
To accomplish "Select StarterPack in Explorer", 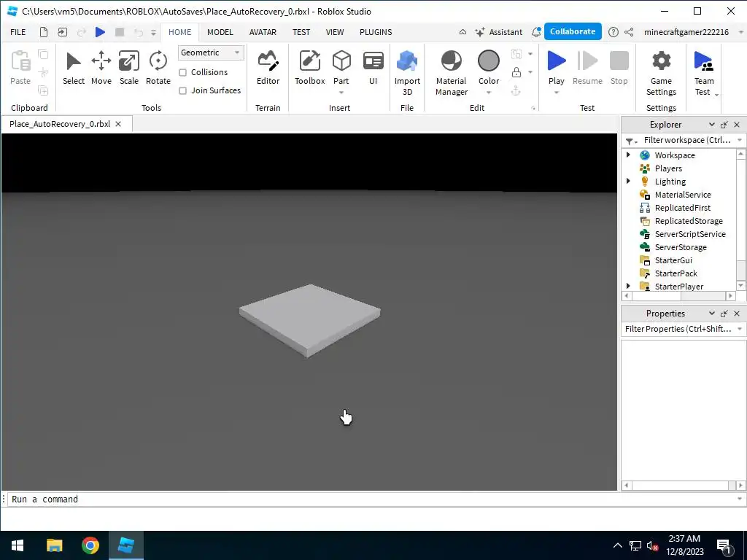I will click(676, 273).
